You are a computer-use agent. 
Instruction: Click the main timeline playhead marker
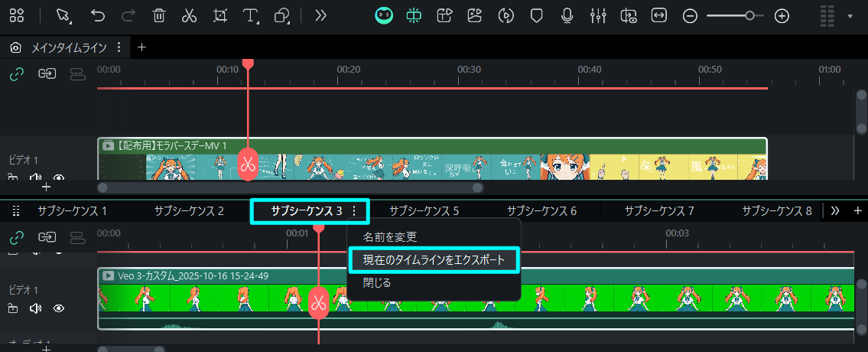(248, 64)
